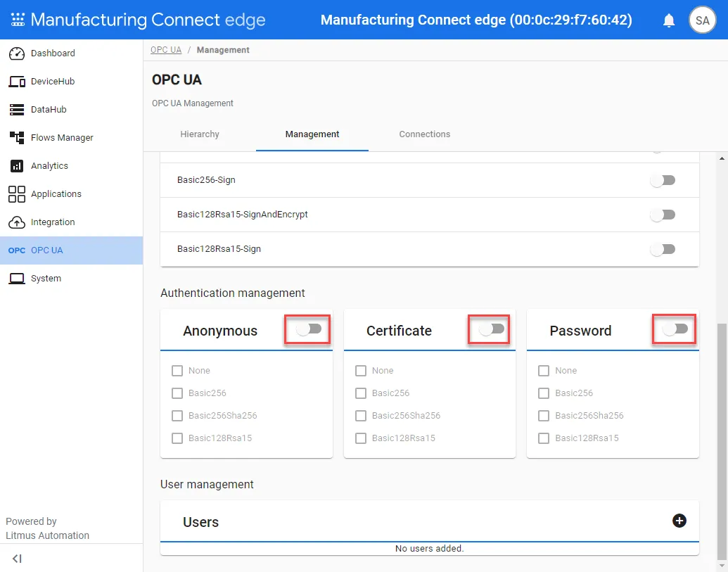Switch to the Hierarchy tab

click(x=200, y=134)
